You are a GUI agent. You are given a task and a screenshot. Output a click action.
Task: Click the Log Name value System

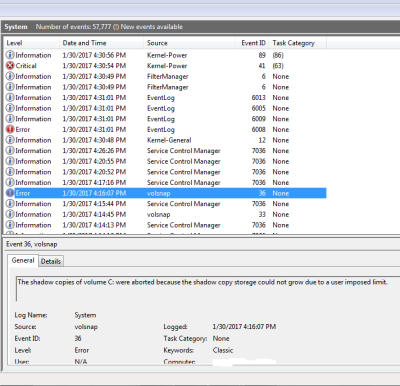tap(85, 315)
